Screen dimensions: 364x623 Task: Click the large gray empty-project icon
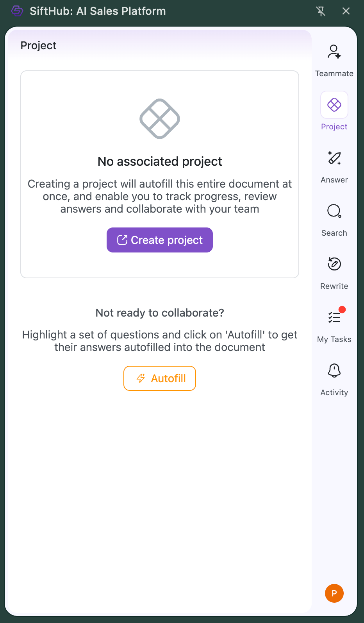pos(160,119)
